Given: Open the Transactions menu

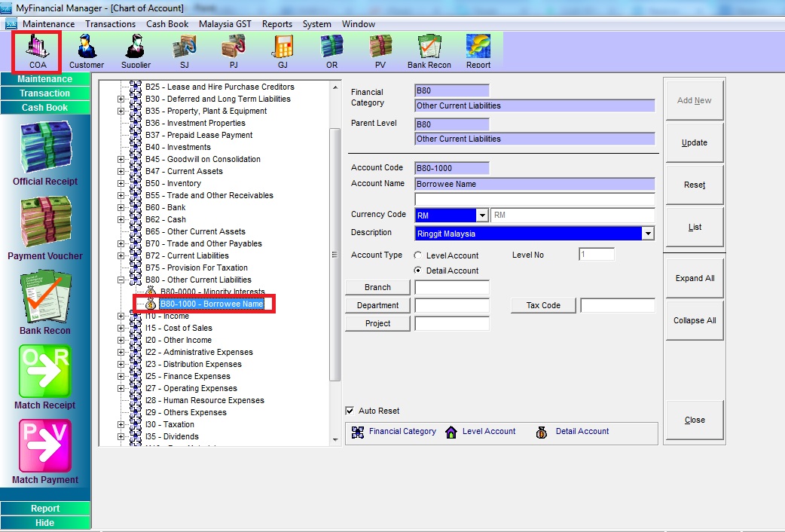Looking at the screenshot, I should pos(110,24).
